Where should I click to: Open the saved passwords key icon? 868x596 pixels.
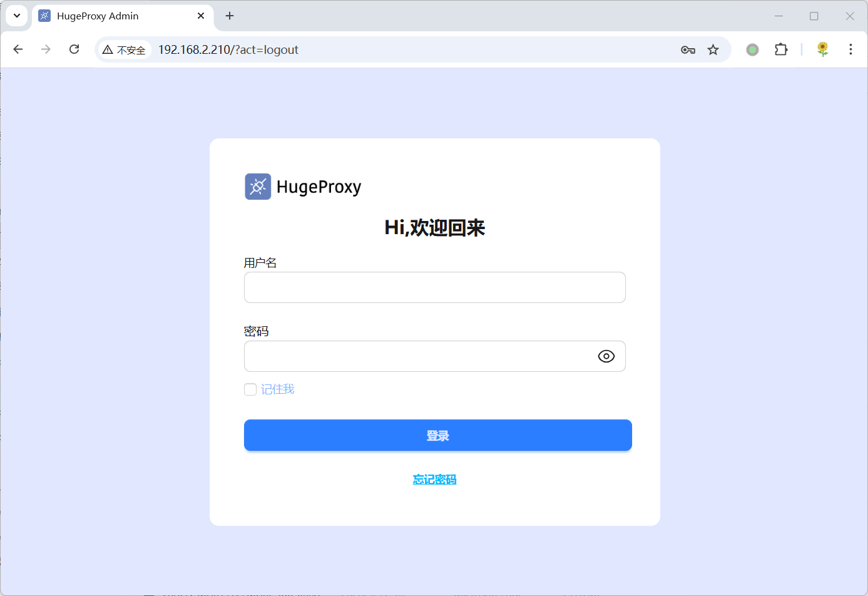pyautogui.click(x=687, y=49)
